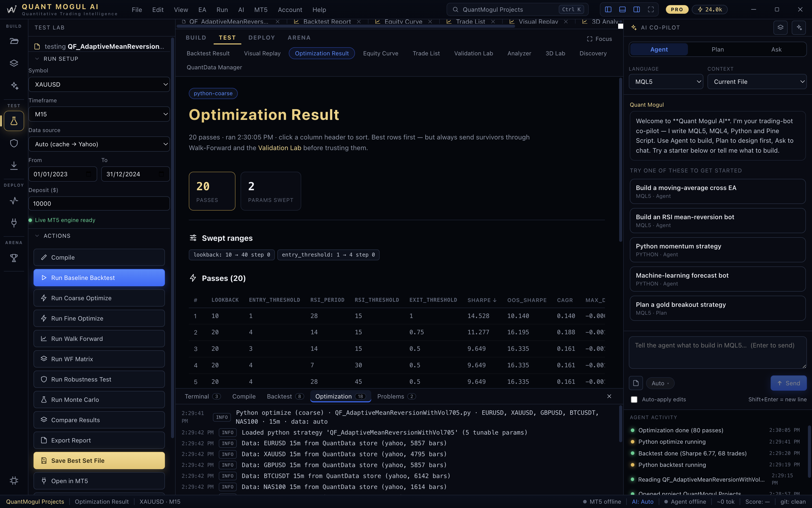812x508 pixels.
Task: Click the layers icon in AI Co-Pilot header
Action: coord(780,27)
